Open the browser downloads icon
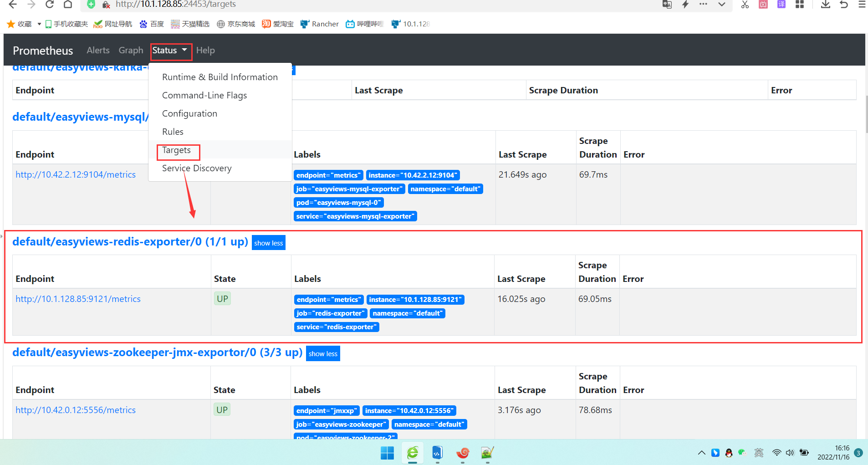The image size is (868, 465). click(826, 5)
